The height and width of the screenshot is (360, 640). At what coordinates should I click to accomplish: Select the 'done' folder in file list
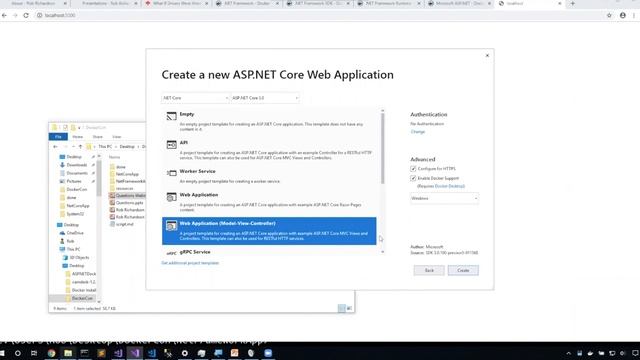(120, 167)
